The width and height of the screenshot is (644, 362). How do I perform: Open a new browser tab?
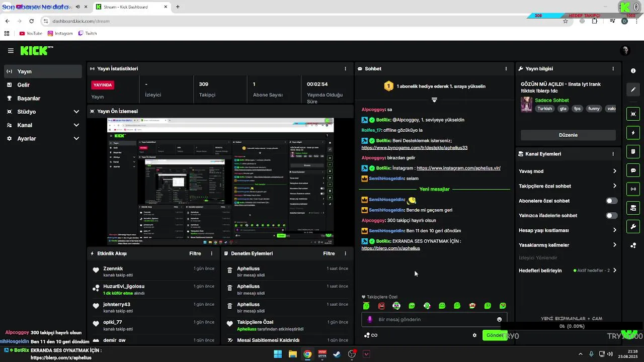[178, 7]
